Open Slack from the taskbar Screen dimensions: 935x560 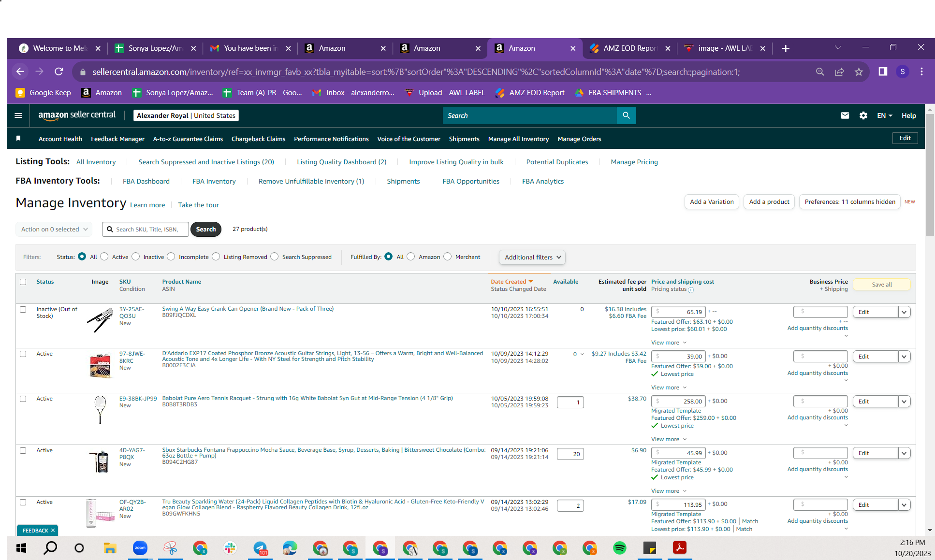[230, 548]
